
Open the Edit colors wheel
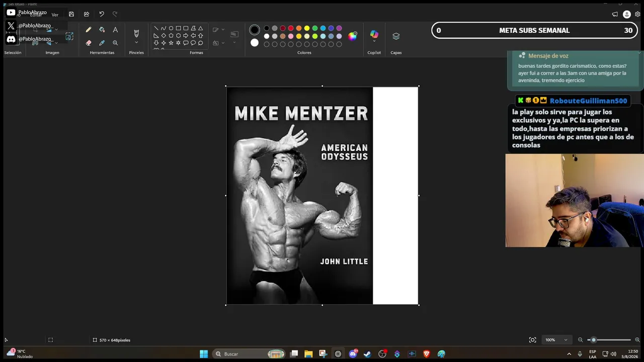[x=352, y=36]
